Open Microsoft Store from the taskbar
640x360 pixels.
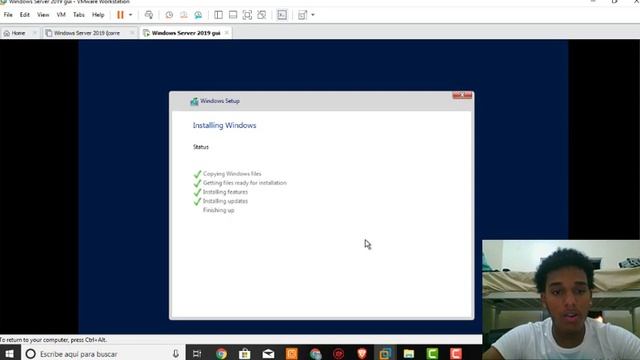tap(244, 353)
